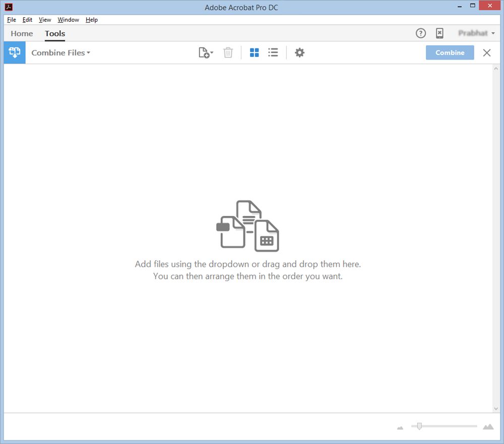Click the scrollbar up arrow

point(496,69)
